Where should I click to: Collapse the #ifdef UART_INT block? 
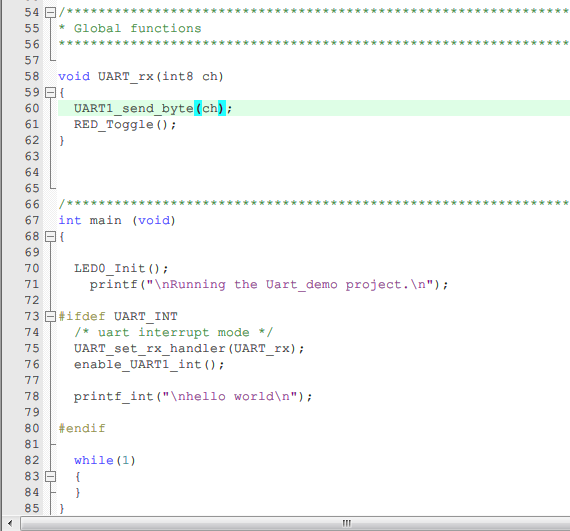[50, 317]
